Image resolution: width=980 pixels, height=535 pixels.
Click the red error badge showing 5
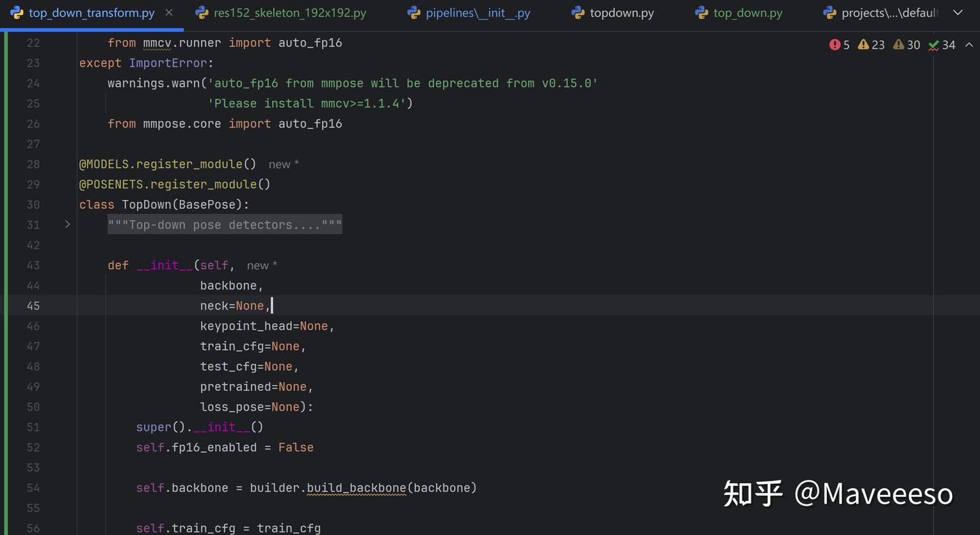point(840,44)
